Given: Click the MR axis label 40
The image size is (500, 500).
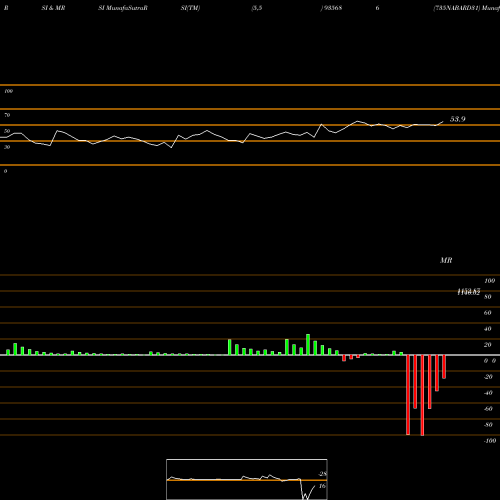Looking at the screenshot, I should pyautogui.click(x=488, y=329).
